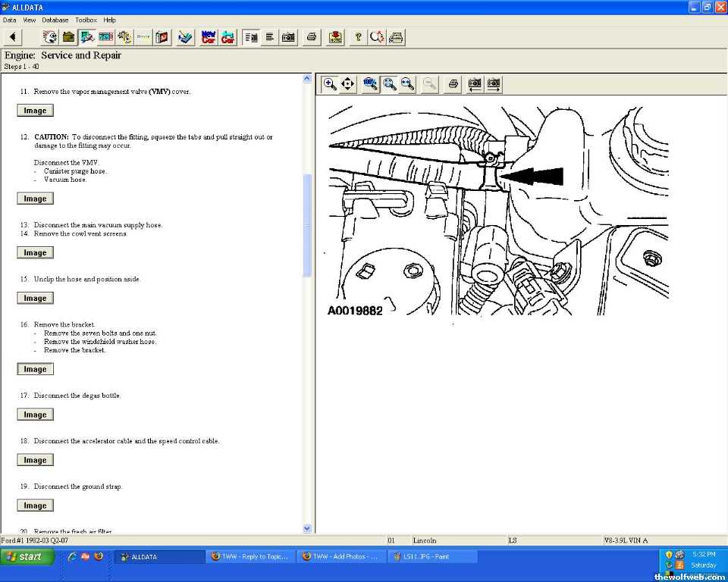The width and height of the screenshot is (728, 582).
Task: Click the scrollbar's up arrow in the steps panel
Action: 307,78
